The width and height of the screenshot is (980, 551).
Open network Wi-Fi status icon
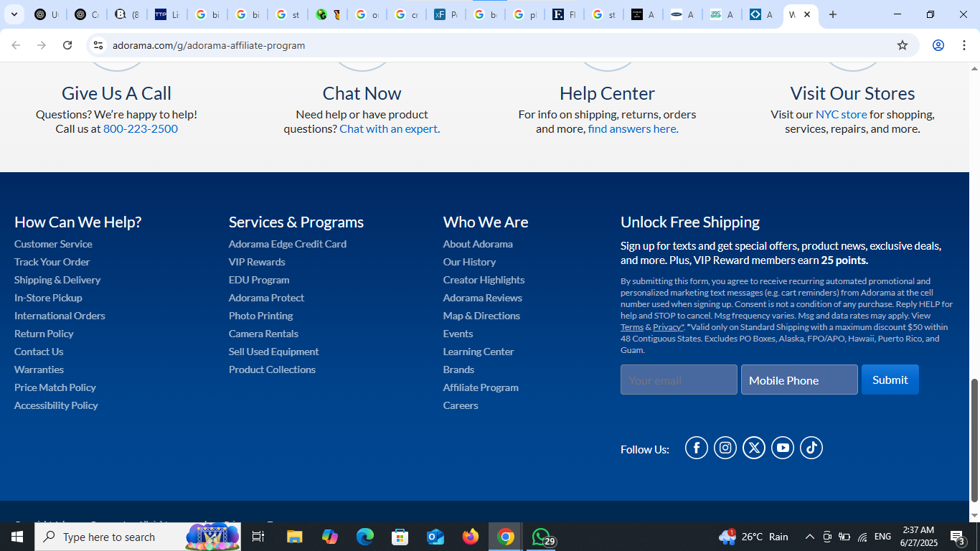coord(862,537)
